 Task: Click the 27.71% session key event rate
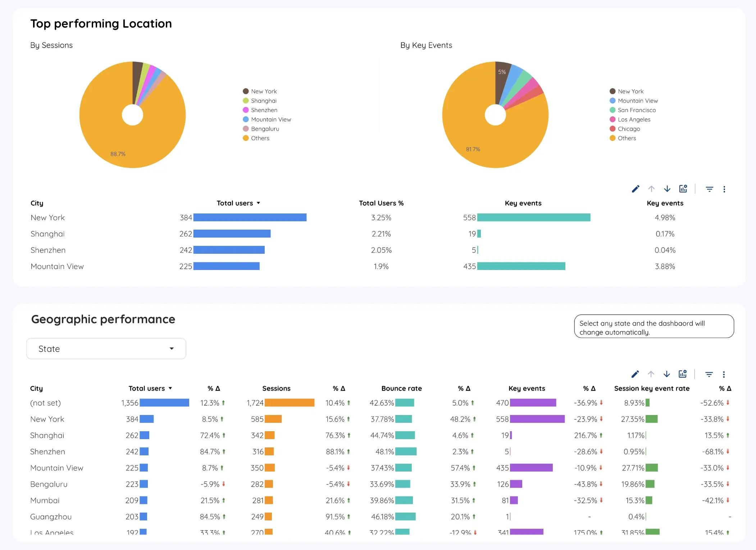(633, 468)
